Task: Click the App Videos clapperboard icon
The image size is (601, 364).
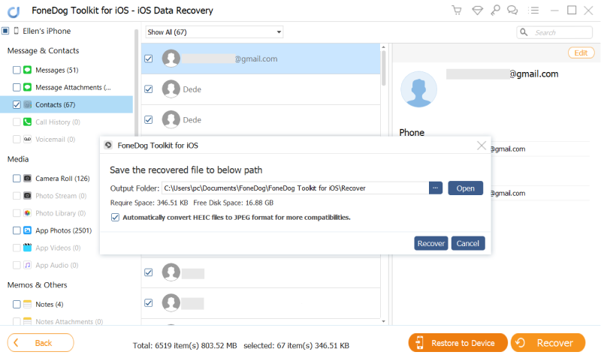Action: (x=27, y=248)
